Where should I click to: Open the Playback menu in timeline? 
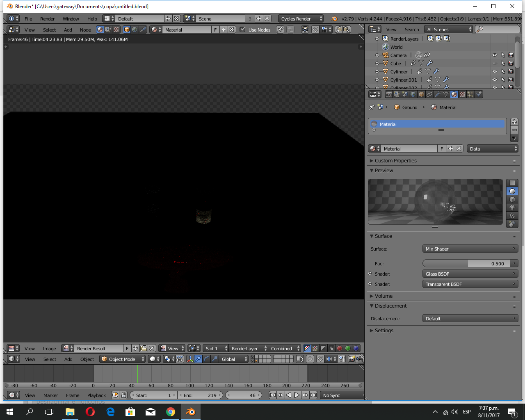point(96,395)
